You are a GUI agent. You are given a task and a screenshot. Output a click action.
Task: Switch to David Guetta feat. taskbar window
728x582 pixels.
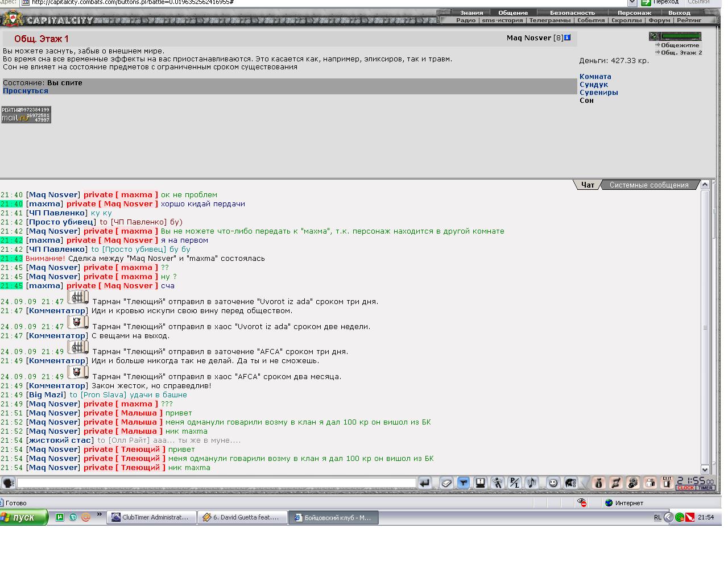243,517
